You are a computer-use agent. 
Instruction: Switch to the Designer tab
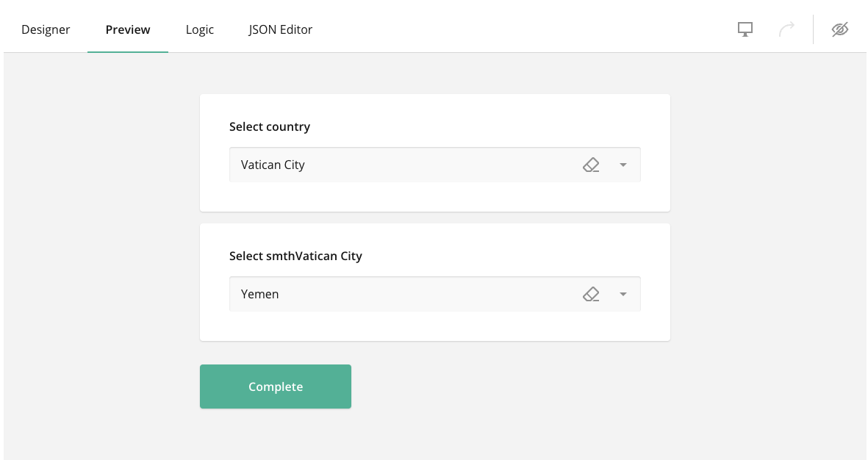pos(46,29)
